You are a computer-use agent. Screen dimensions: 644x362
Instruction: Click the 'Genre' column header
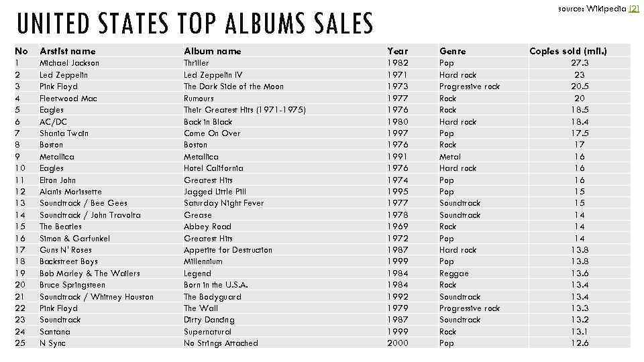452,51
